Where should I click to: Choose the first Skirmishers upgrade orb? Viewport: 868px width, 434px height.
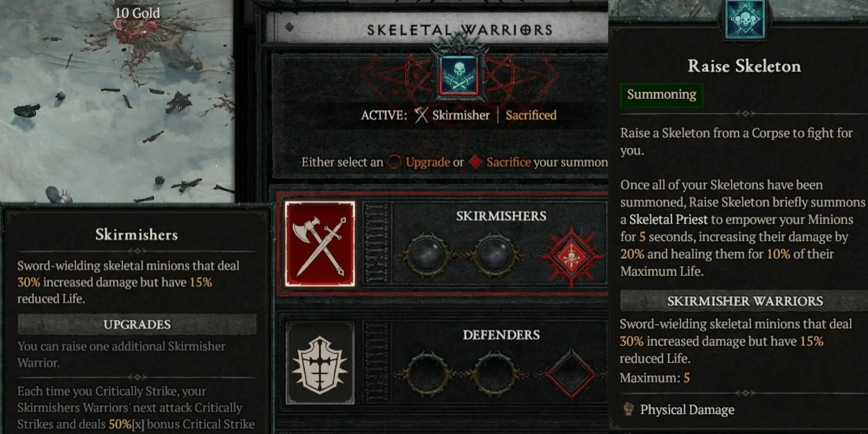point(427,255)
